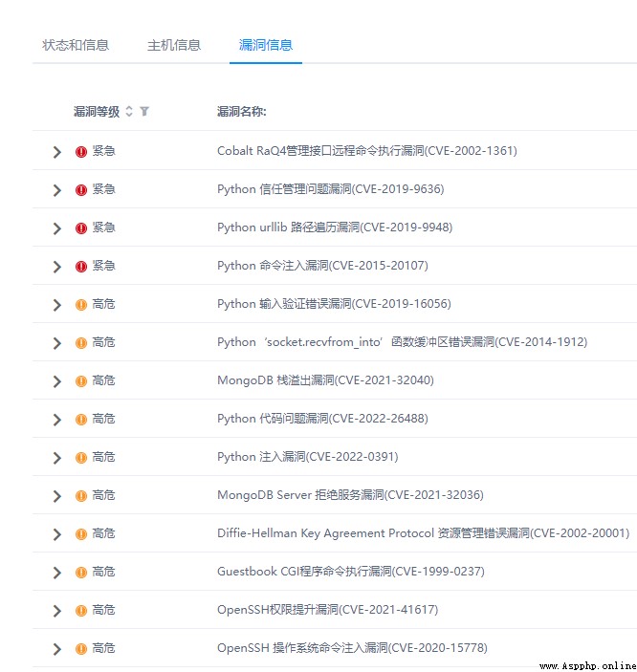637x672 pixels.
Task: Expand the OpenSSH CVE-2020-15778 row chevron
Action: click(x=57, y=649)
